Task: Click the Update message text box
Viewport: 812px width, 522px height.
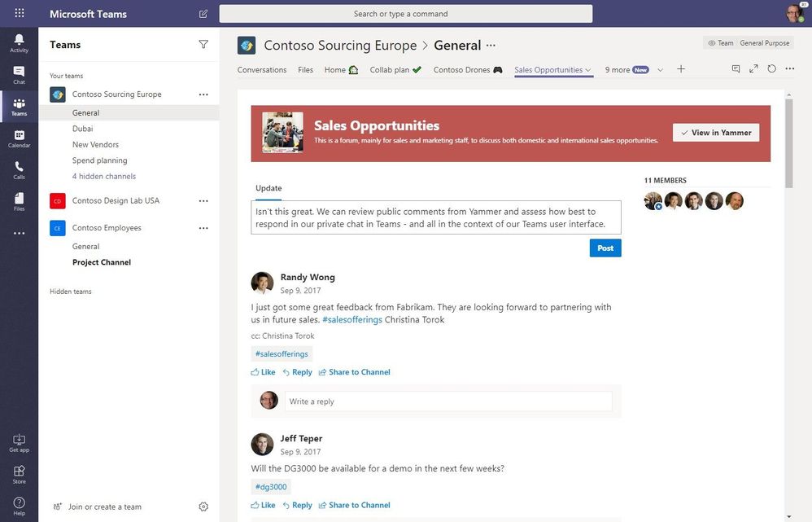Action: click(436, 217)
